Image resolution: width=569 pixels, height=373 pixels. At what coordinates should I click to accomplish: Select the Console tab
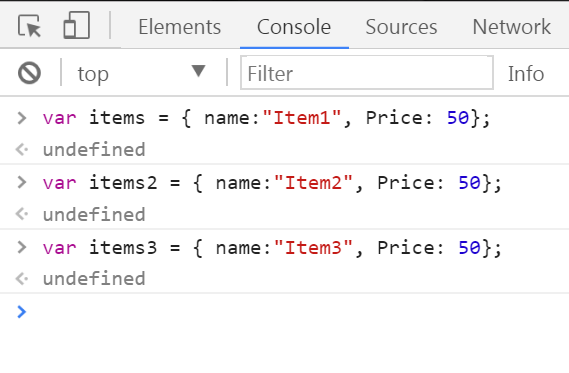294,26
